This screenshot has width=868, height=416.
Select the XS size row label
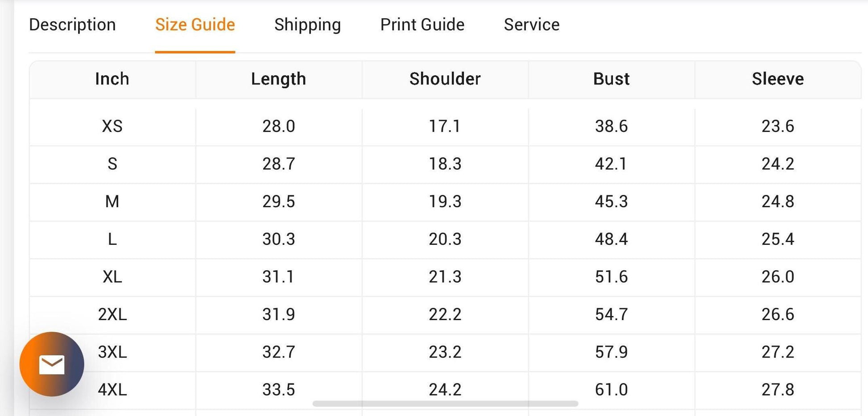pos(112,126)
